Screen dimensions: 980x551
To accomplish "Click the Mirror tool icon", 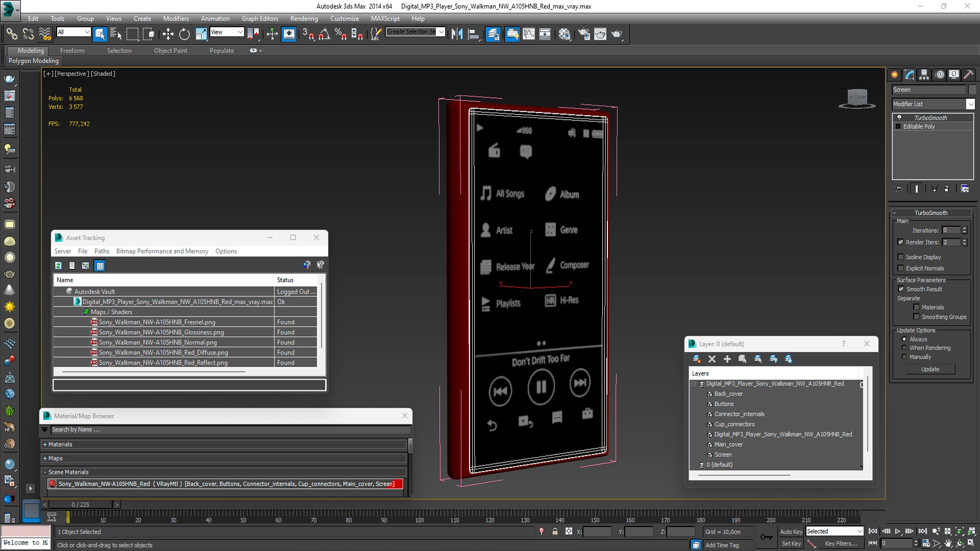I will click(457, 34).
